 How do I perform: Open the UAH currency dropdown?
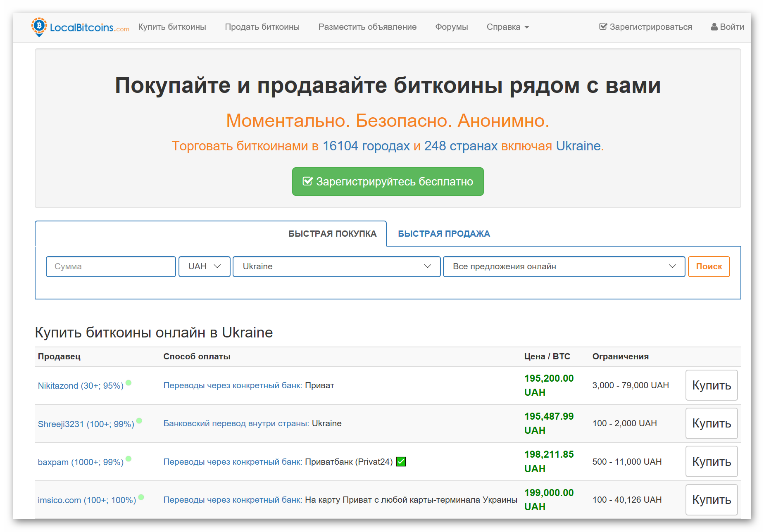click(x=205, y=266)
